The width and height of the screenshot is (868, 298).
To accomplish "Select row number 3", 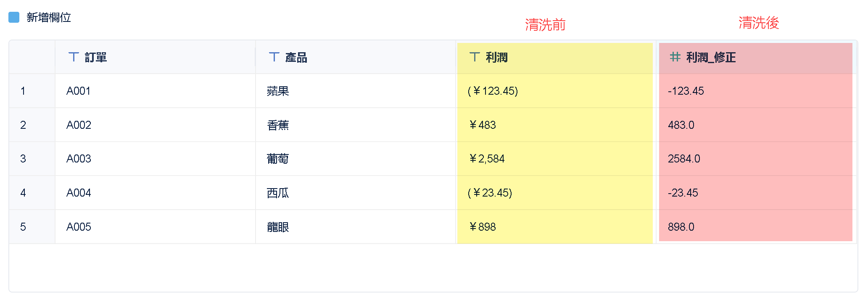I will (x=23, y=159).
